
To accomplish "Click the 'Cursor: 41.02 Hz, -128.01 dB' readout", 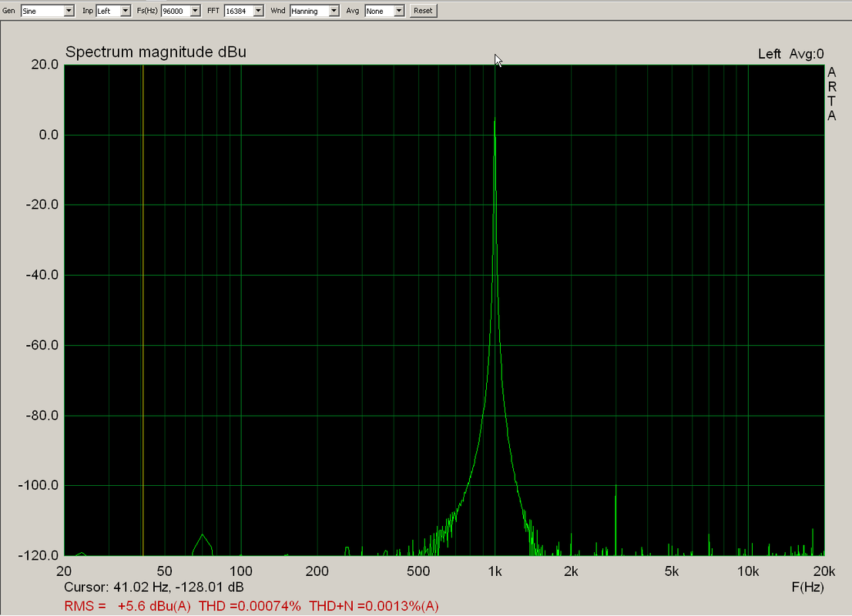I will [154, 588].
